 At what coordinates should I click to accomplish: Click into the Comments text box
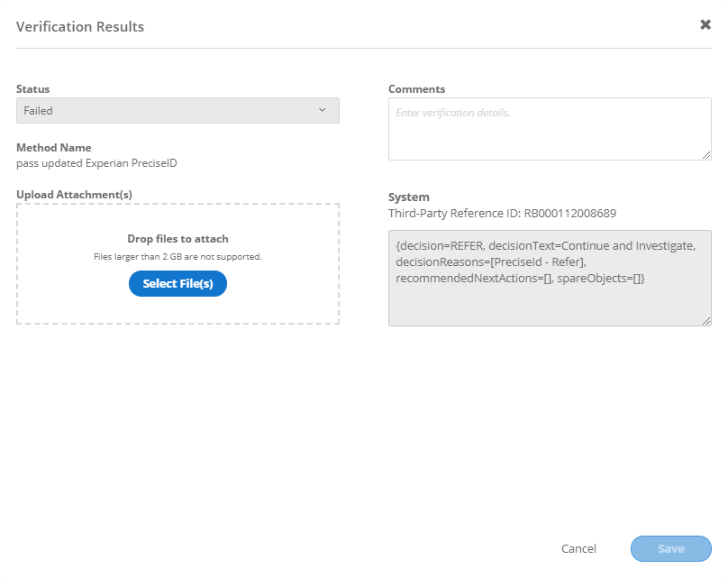(549, 129)
